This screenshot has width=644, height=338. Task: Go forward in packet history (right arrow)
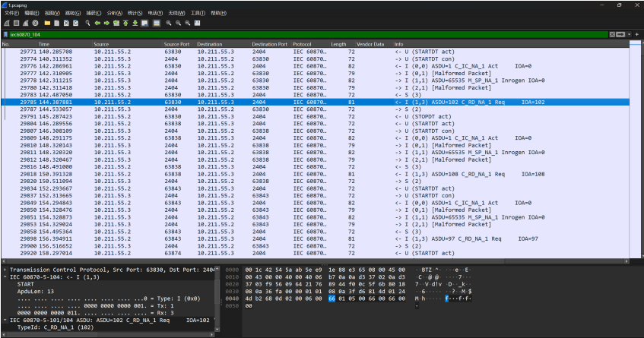tap(106, 23)
